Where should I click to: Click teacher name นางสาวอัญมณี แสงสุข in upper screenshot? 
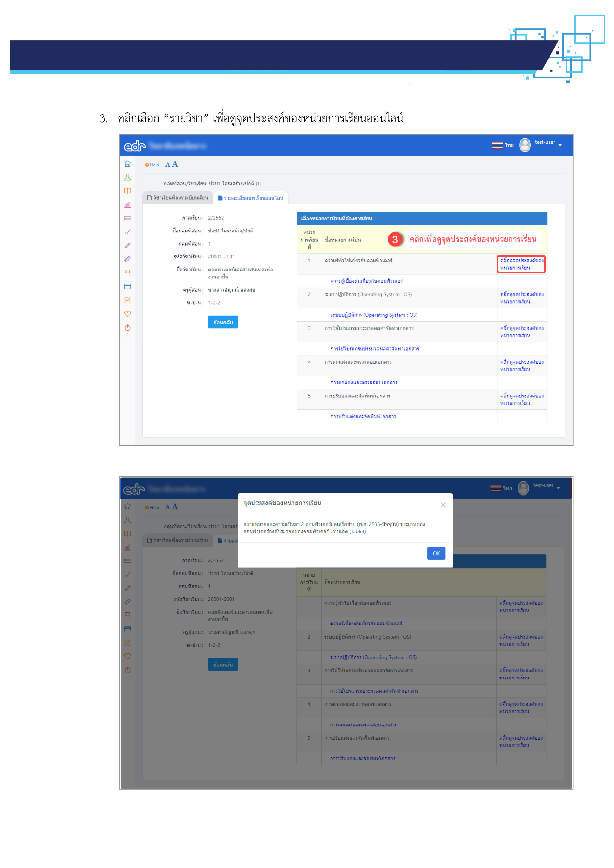[231, 290]
